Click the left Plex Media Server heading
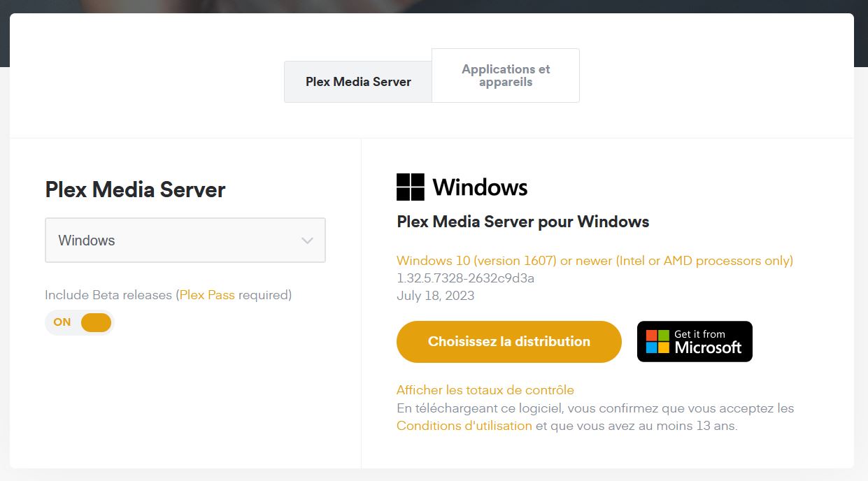This screenshot has width=868, height=481. 136,189
